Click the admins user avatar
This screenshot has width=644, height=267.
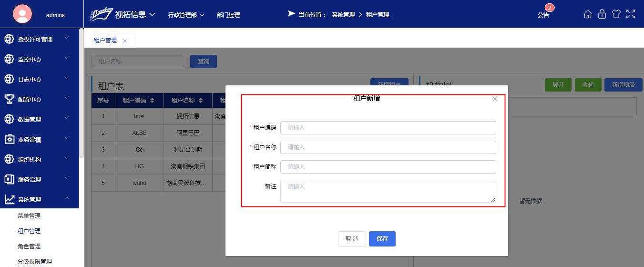pos(22,14)
